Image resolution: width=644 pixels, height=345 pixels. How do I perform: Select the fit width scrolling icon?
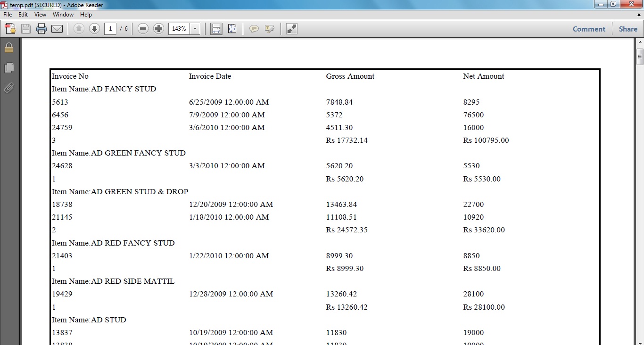tap(216, 29)
